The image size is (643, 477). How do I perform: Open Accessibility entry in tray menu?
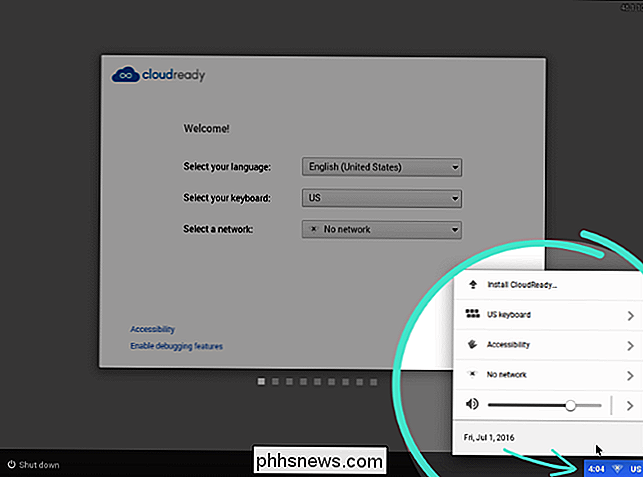click(549, 345)
